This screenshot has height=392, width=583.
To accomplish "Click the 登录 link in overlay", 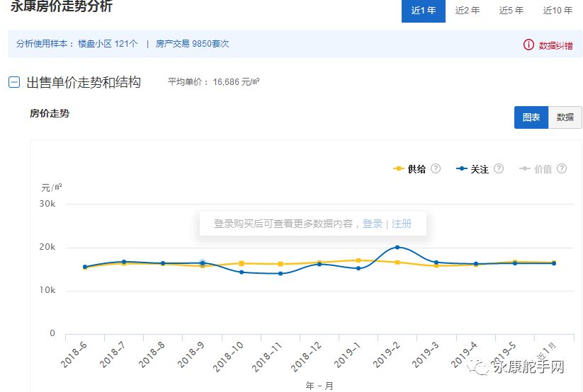I will 373,224.
